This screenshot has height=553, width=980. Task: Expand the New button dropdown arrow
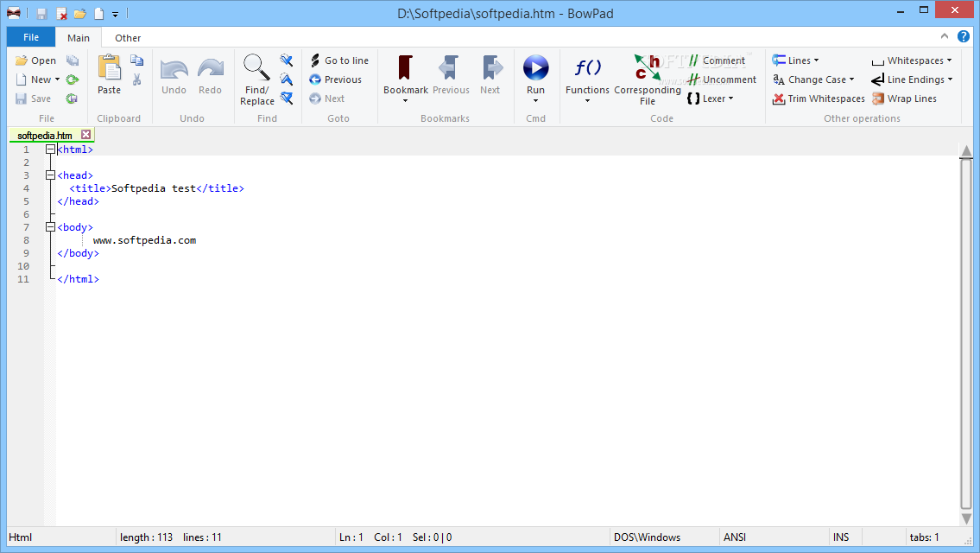(x=58, y=79)
